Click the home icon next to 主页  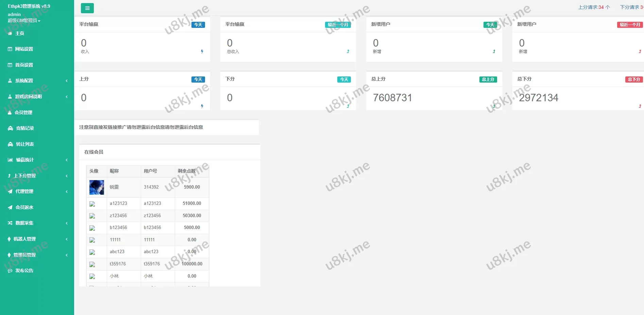click(x=10, y=33)
